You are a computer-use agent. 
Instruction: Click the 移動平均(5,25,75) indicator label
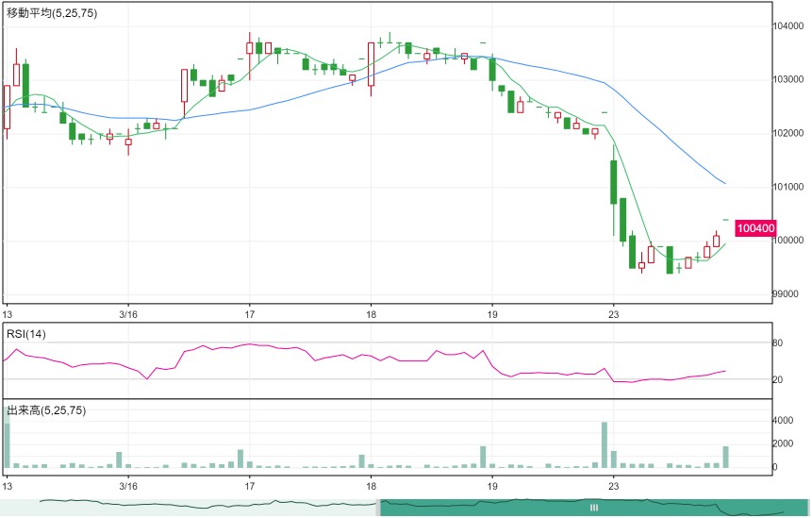point(52,13)
